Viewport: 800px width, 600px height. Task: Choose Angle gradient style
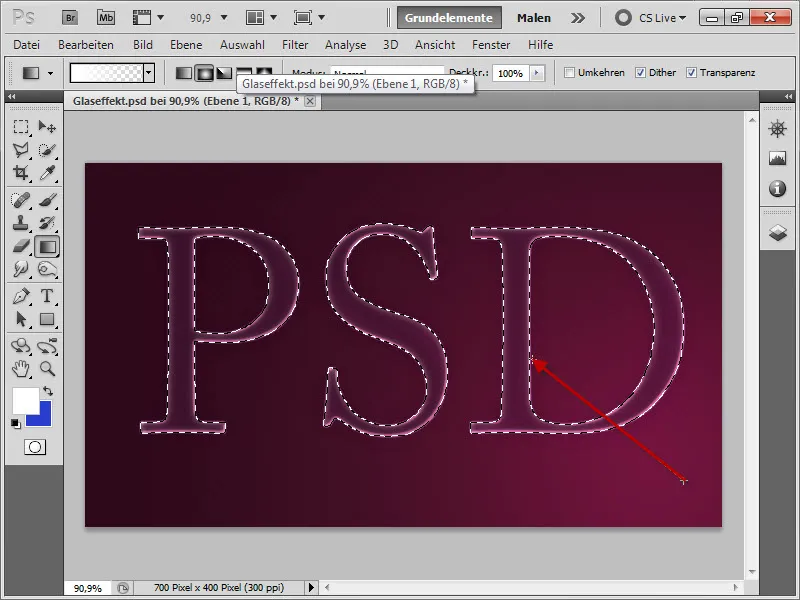[224, 73]
